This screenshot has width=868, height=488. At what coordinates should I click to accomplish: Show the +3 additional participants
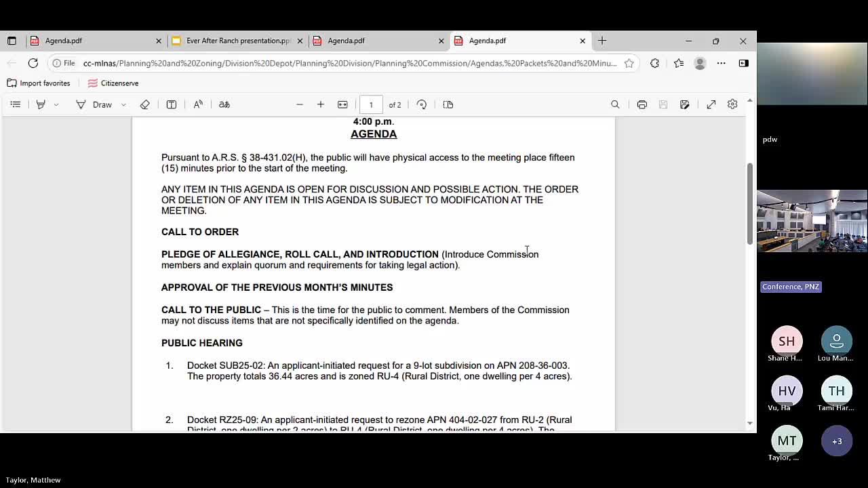tap(837, 441)
